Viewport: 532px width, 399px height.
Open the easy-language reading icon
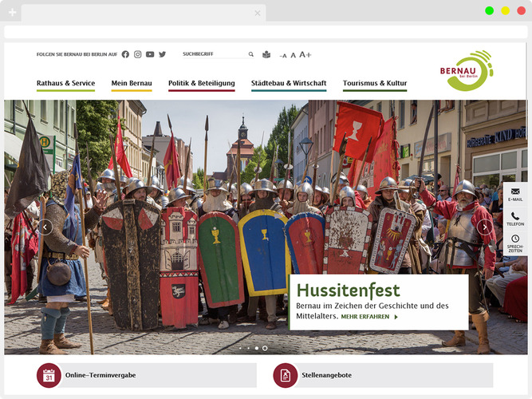point(266,54)
